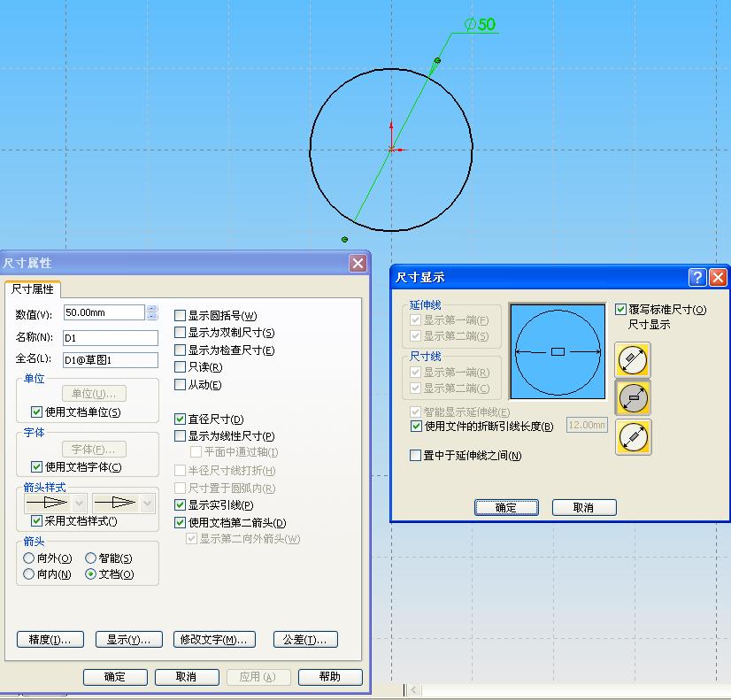Enable 显示为双制尺寸(S) checkbox
This screenshot has height=700, width=731.
pyautogui.click(x=180, y=332)
